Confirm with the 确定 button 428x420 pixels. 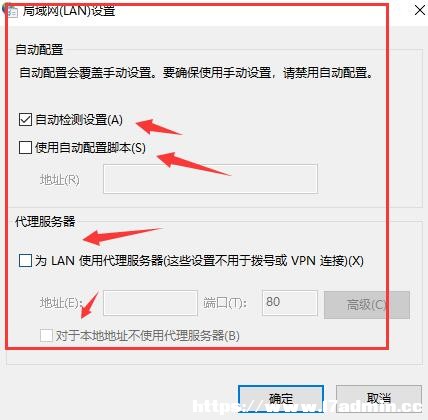click(x=281, y=399)
